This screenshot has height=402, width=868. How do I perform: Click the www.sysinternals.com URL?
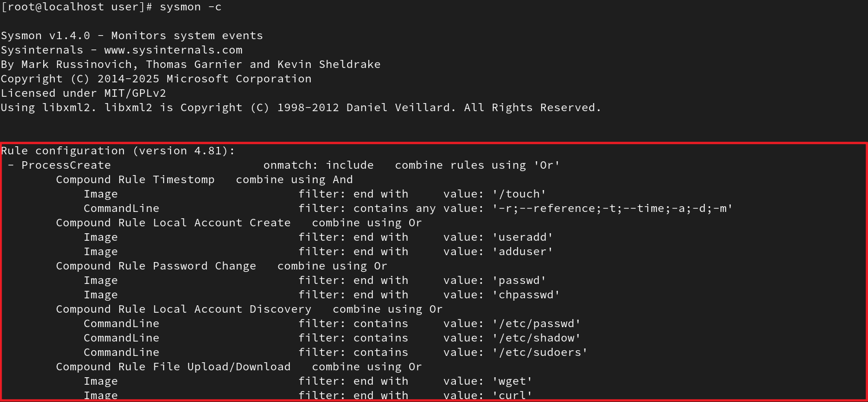tap(173, 50)
